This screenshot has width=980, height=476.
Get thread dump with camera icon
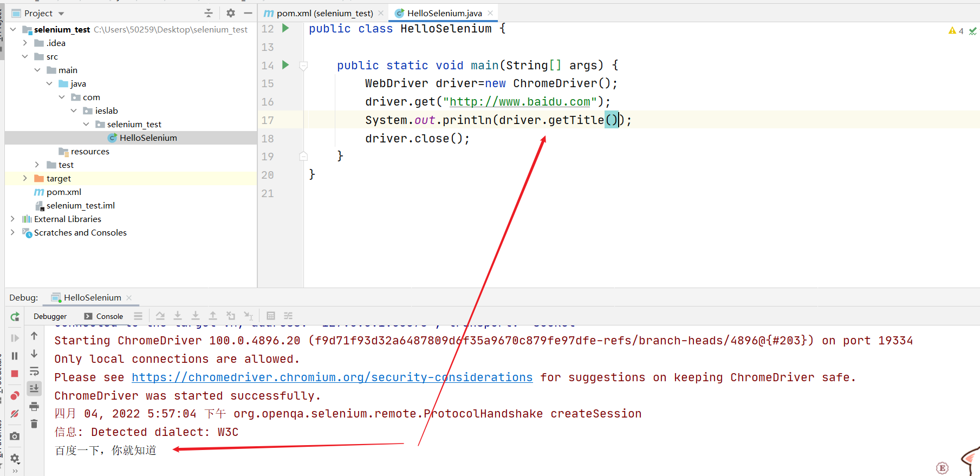pyautogui.click(x=15, y=436)
